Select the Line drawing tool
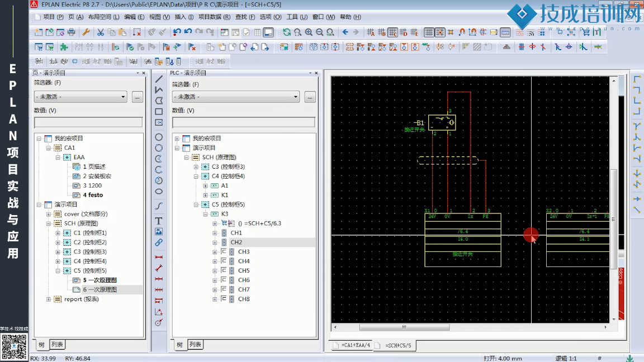 click(159, 79)
